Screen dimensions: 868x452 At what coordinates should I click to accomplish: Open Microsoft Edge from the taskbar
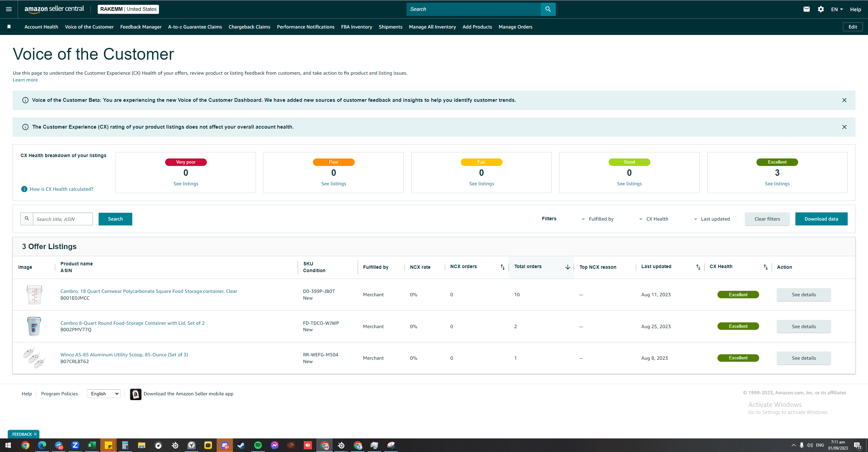coord(42,445)
